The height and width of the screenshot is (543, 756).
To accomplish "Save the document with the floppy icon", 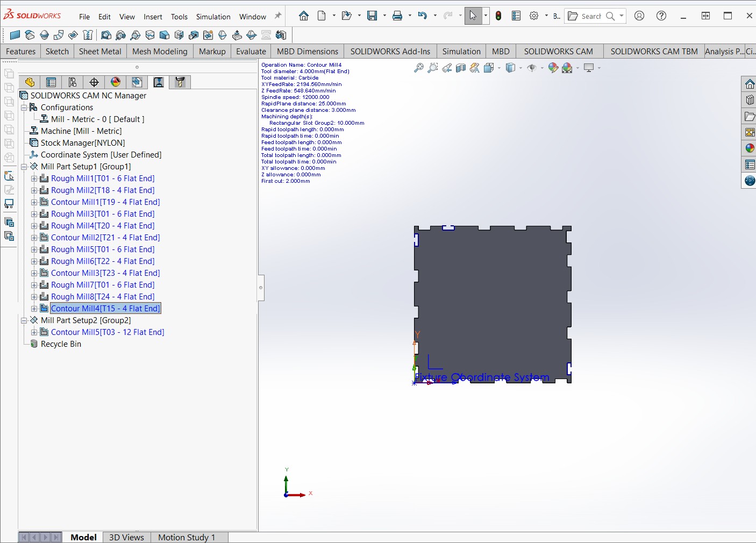I will click(x=372, y=16).
